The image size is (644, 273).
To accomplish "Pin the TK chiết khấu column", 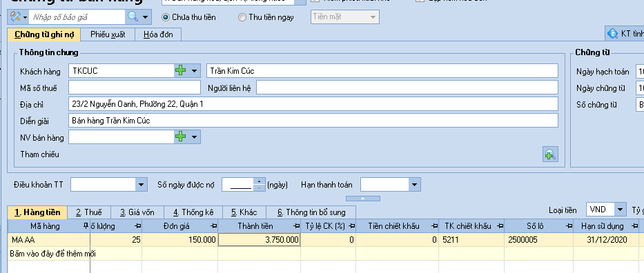I will pos(500,226).
